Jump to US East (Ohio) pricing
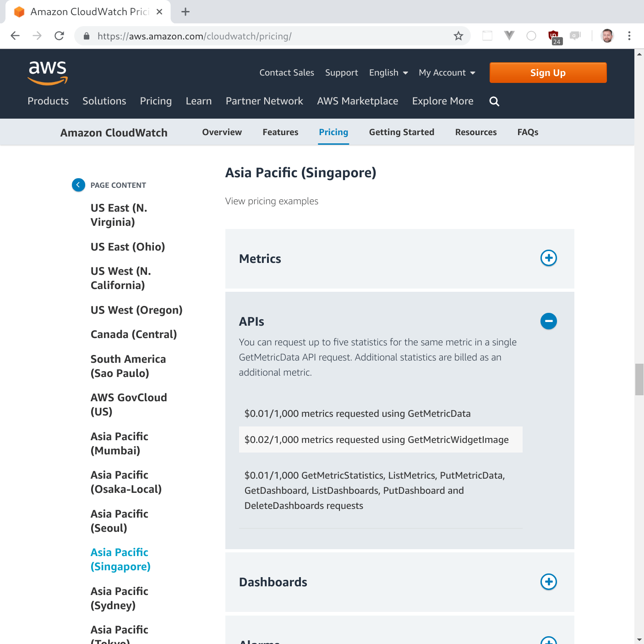Screen dimensions: 644x644 [x=128, y=246]
